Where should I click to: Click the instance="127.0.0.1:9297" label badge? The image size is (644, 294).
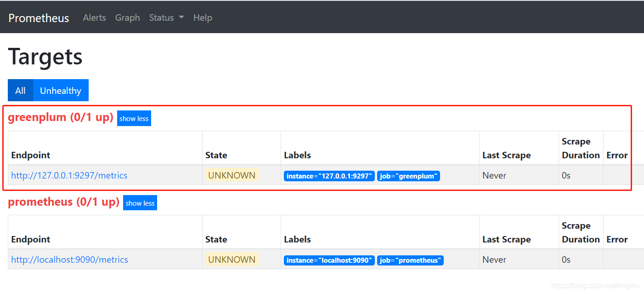coord(329,176)
